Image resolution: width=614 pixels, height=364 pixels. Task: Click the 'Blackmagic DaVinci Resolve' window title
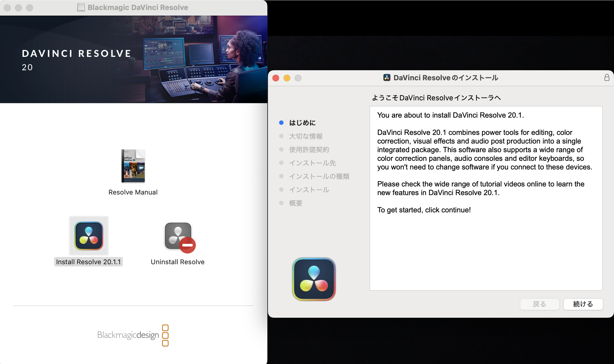(x=138, y=7)
